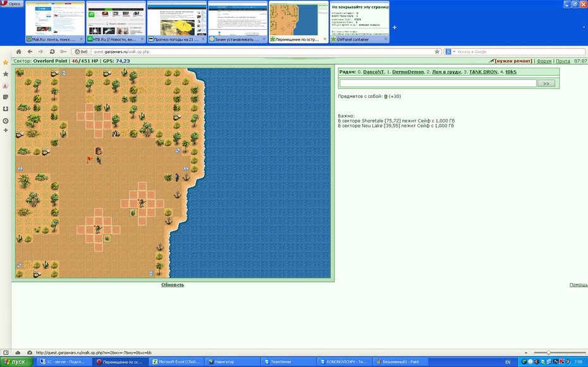Toggle the panels button in status bar
Screen dimensions: 588x367
point(6,352)
